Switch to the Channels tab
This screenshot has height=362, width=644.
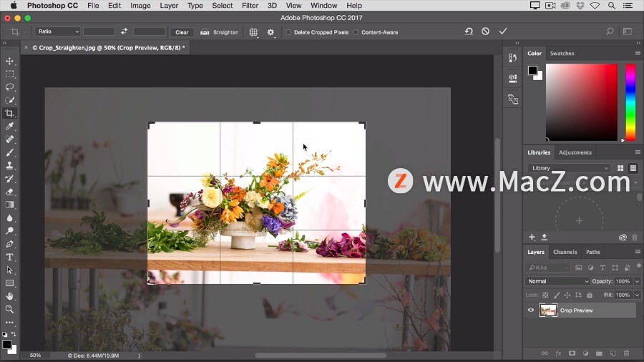point(565,252)
